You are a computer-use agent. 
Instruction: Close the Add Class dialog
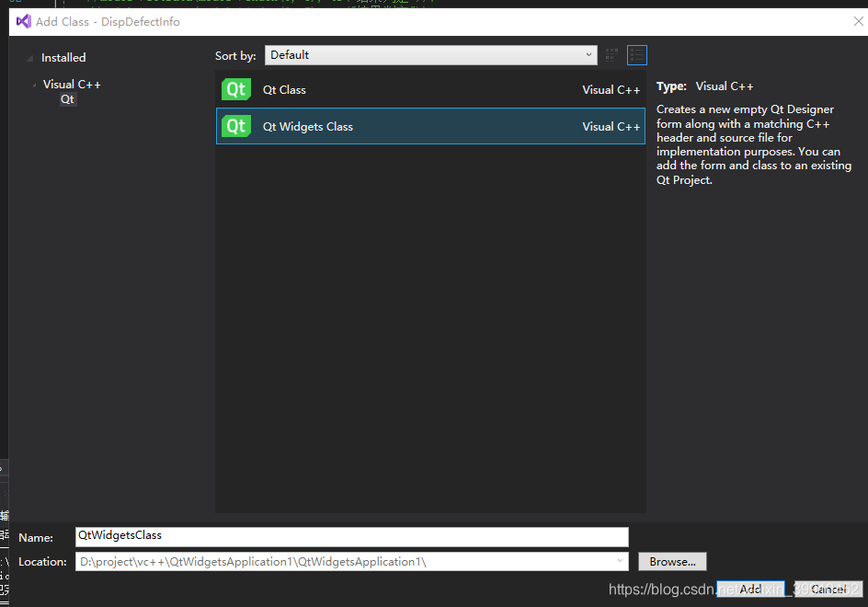[x=858, y=21]
